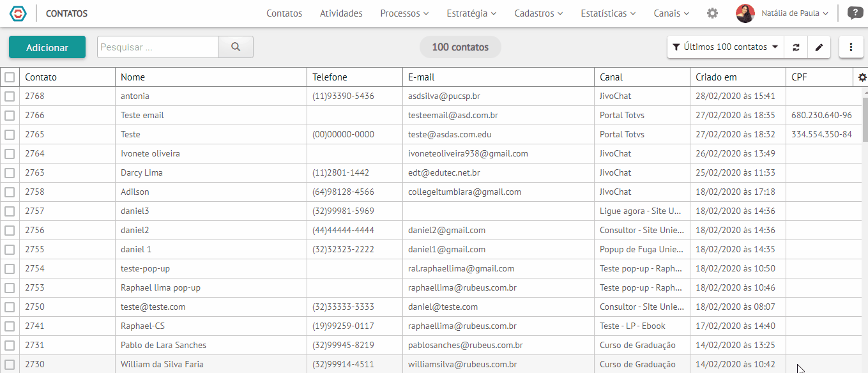Open the contact named Teste email
Image resolution: width=868 pixels, height=373 pixels.
tap(142, 116)
